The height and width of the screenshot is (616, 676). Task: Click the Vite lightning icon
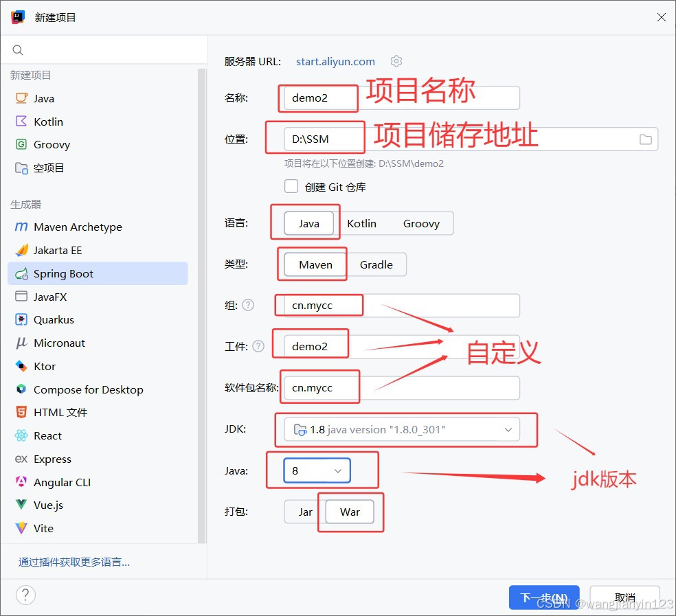(21, 528)
